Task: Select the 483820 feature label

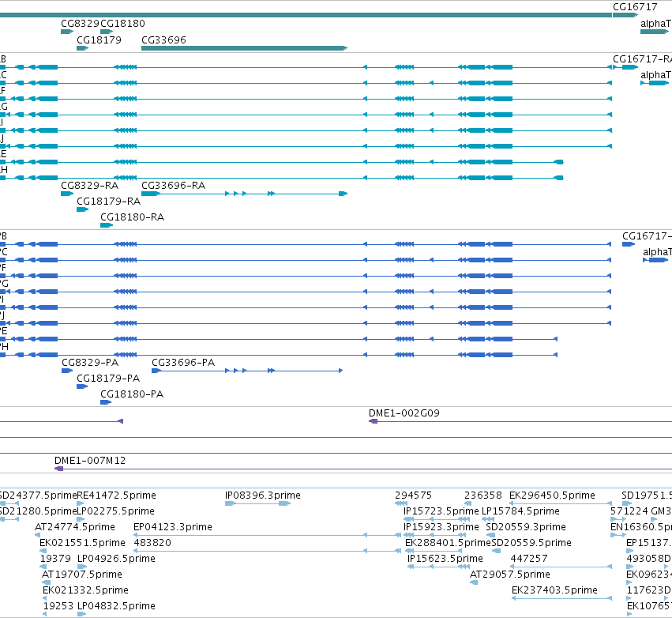Action: tap(152, 543)
